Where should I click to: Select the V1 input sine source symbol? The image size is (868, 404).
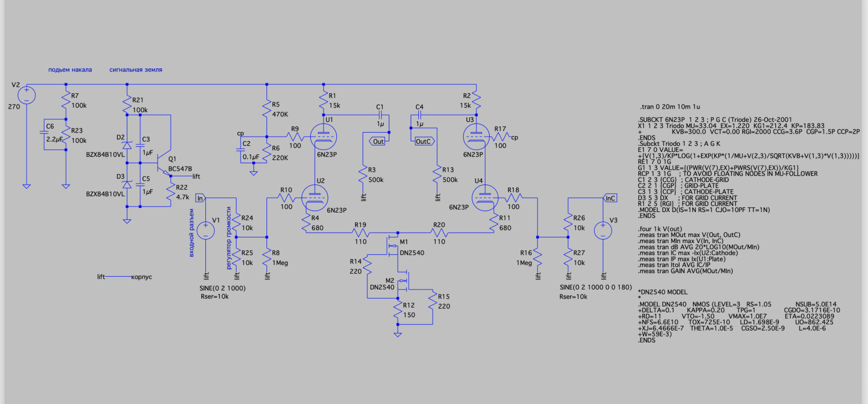tap(205, 230)
